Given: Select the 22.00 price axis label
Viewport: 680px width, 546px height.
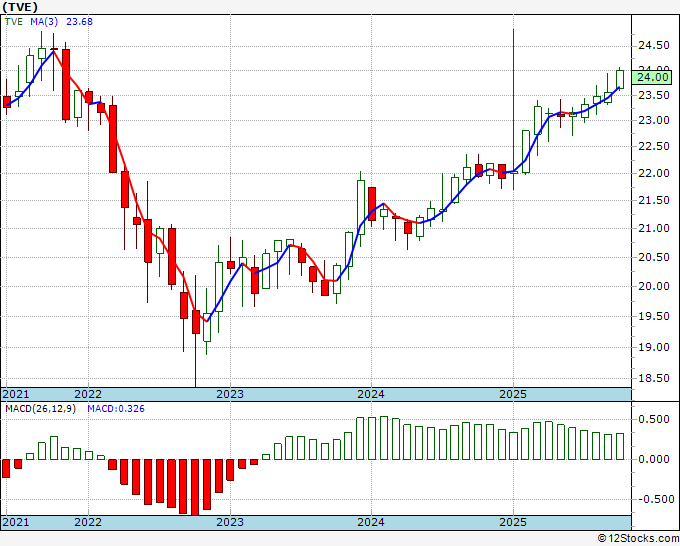Looking at the screenshot, I should coord(654,173).
